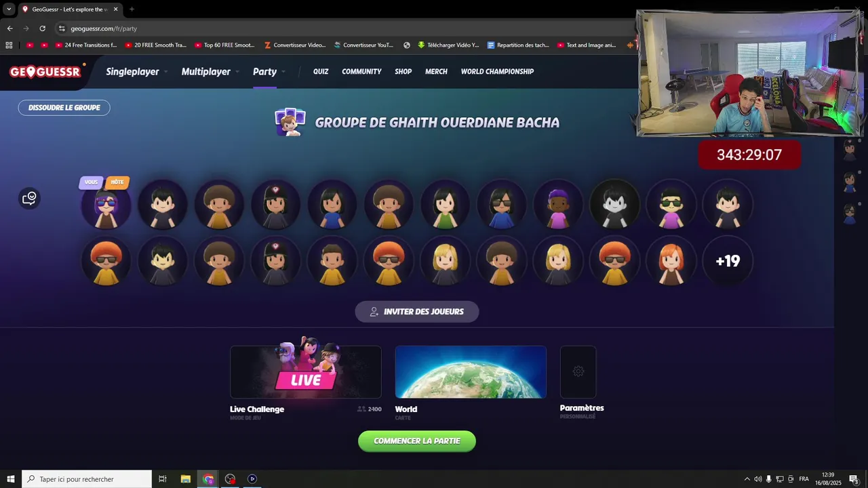This screenshot has height=488, width=868.
Task: Open the globe icon bookmark
Action: (x=407, y=45)
